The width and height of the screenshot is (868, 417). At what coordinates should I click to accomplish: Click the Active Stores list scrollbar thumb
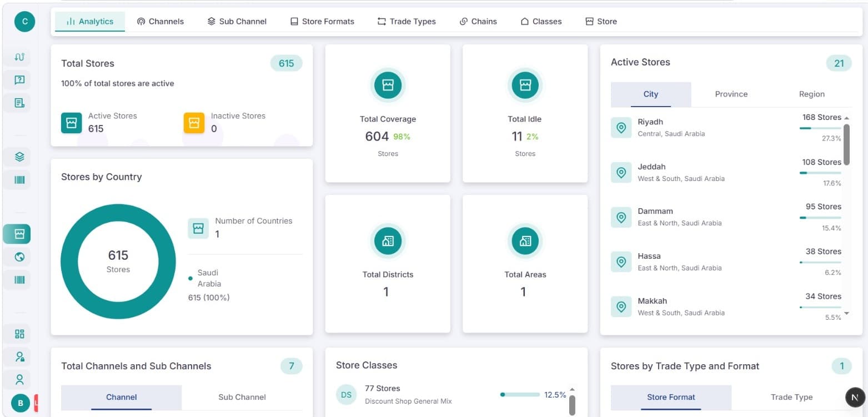(846, 144)
